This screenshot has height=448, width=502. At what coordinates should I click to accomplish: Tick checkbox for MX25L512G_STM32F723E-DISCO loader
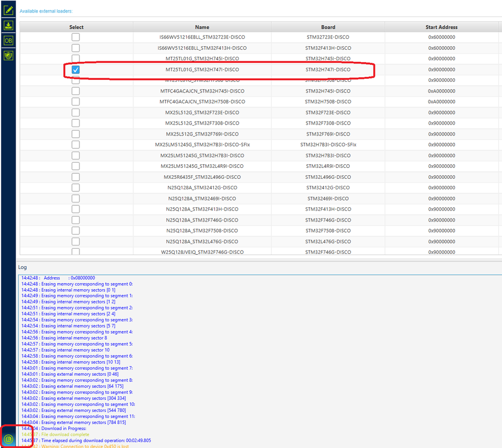(x=75, y=113)
